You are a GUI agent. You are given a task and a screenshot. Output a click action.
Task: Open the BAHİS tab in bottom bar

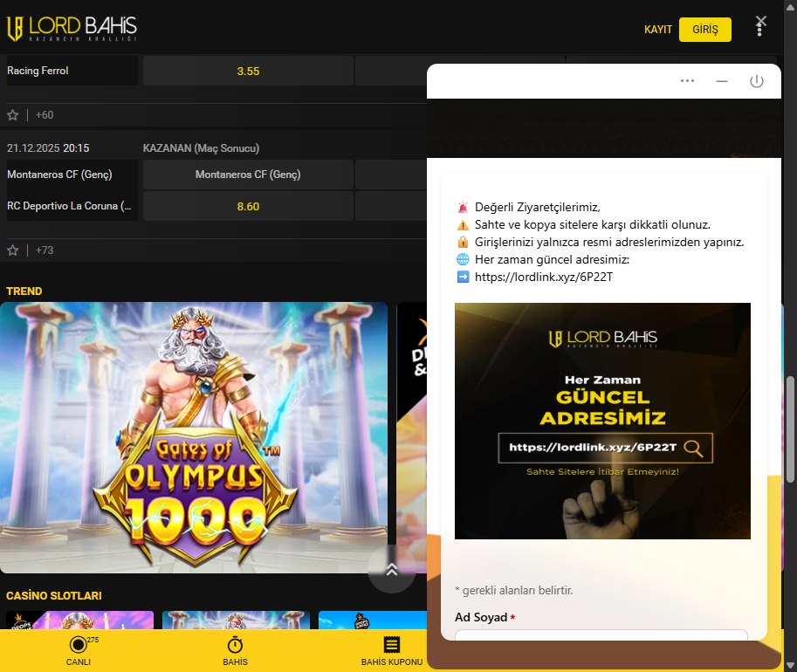pos(235,651)
